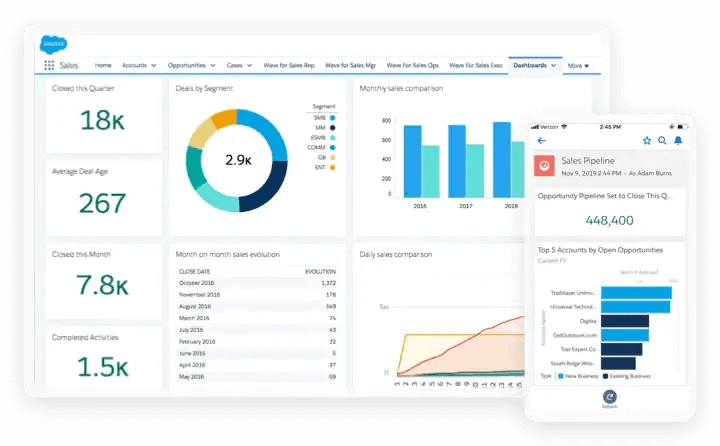Tap the back arrow on mobile screen
This screenshot has height=446, width=720.
(542, 141)
